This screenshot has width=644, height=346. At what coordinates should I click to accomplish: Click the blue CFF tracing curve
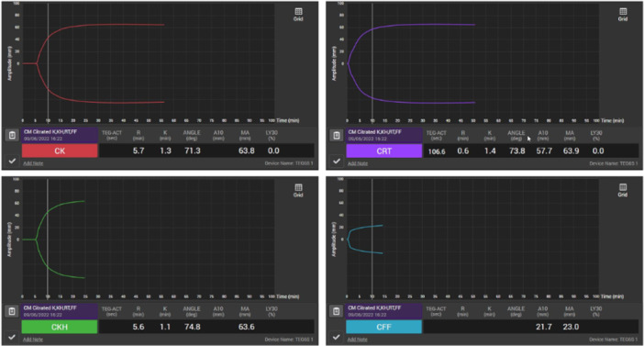click(365, 228)
